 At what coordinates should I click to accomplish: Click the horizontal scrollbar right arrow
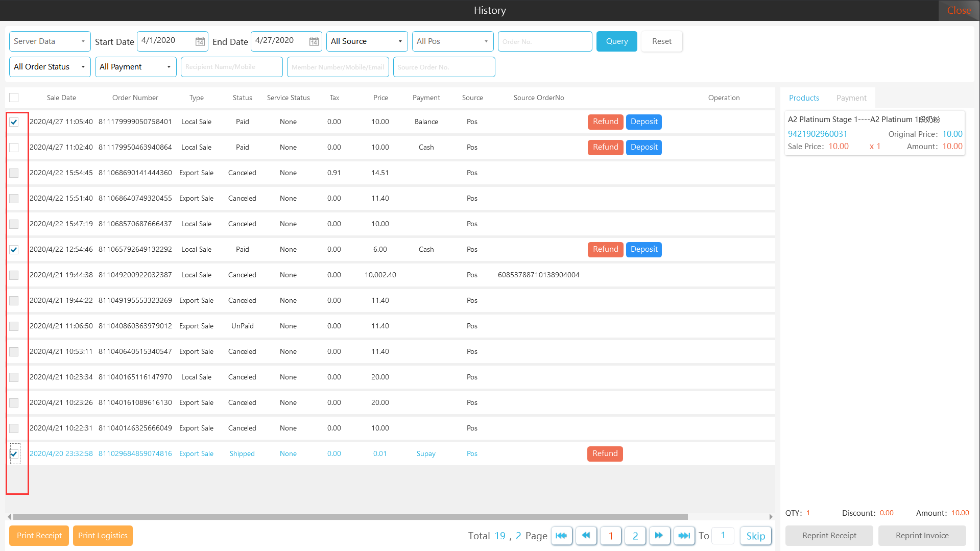(771, 517)
